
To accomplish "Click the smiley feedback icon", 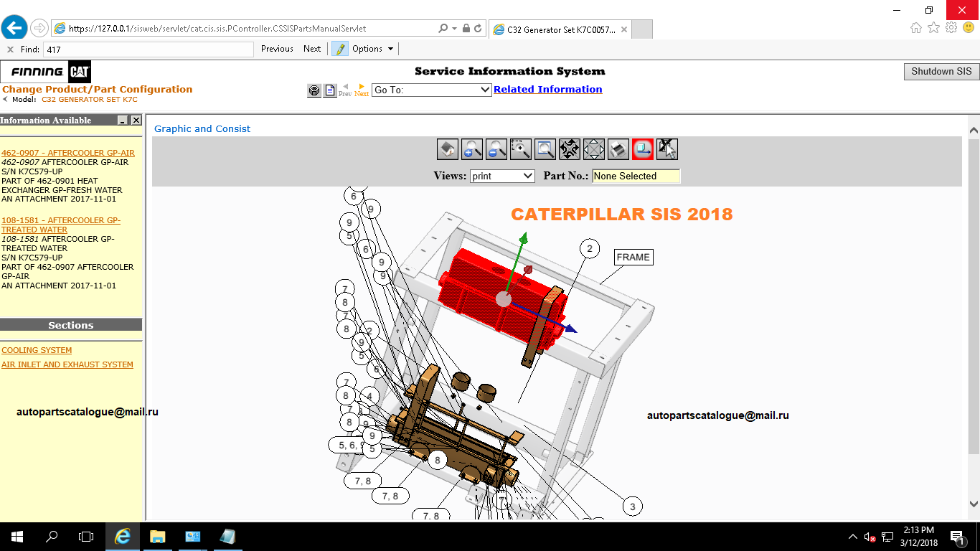I will pyautogui.click(x=969, y=28).
